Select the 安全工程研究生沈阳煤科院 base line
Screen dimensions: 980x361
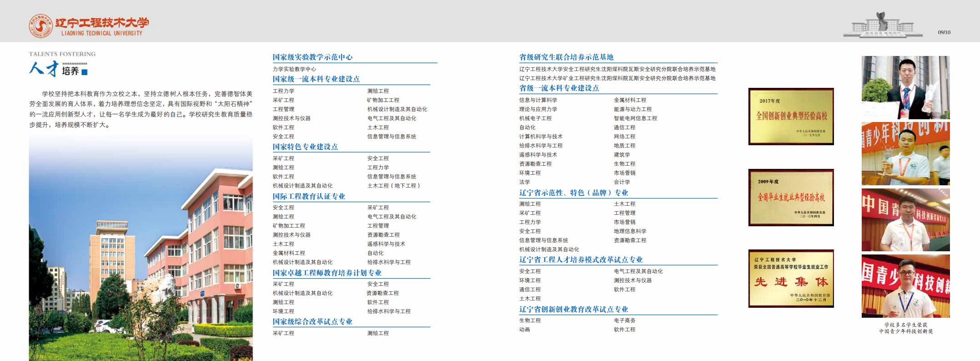617,69
